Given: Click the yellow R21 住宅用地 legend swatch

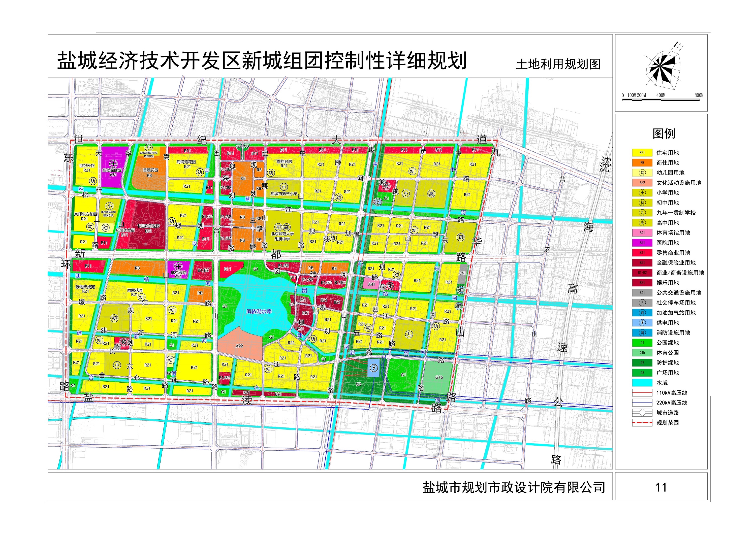Looking at the screenshot, I should pos(642,153).
